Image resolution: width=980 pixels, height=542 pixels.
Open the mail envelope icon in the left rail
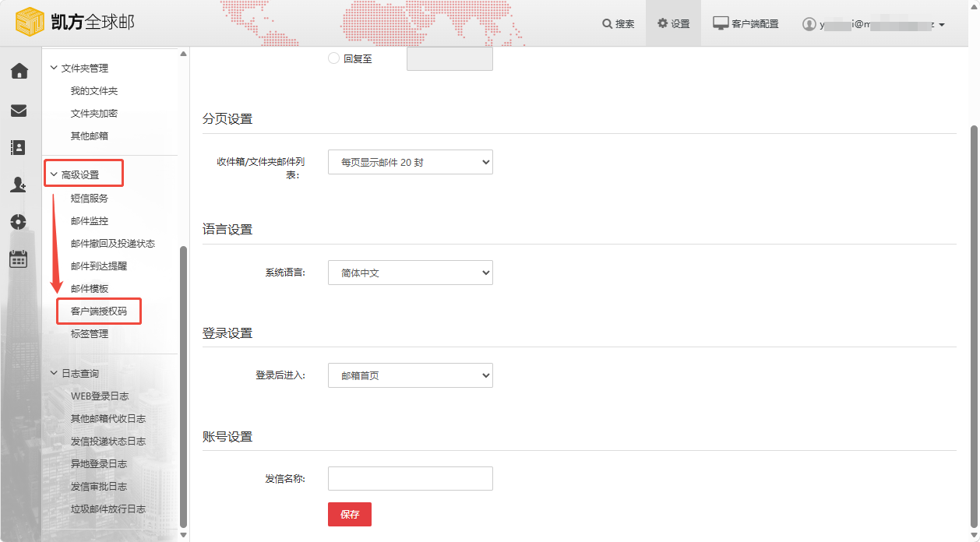[x=19, y=111]
